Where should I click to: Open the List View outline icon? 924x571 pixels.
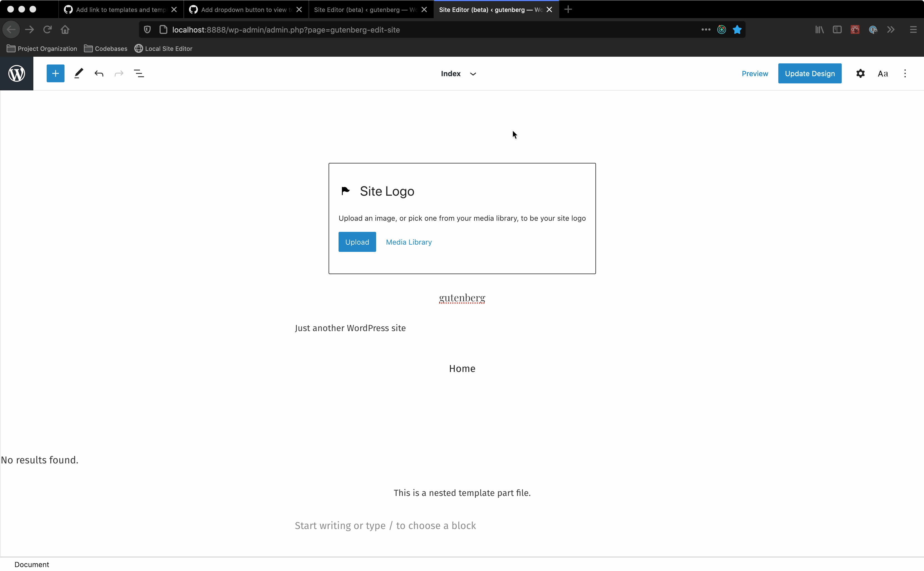click(x=139, y=73)
